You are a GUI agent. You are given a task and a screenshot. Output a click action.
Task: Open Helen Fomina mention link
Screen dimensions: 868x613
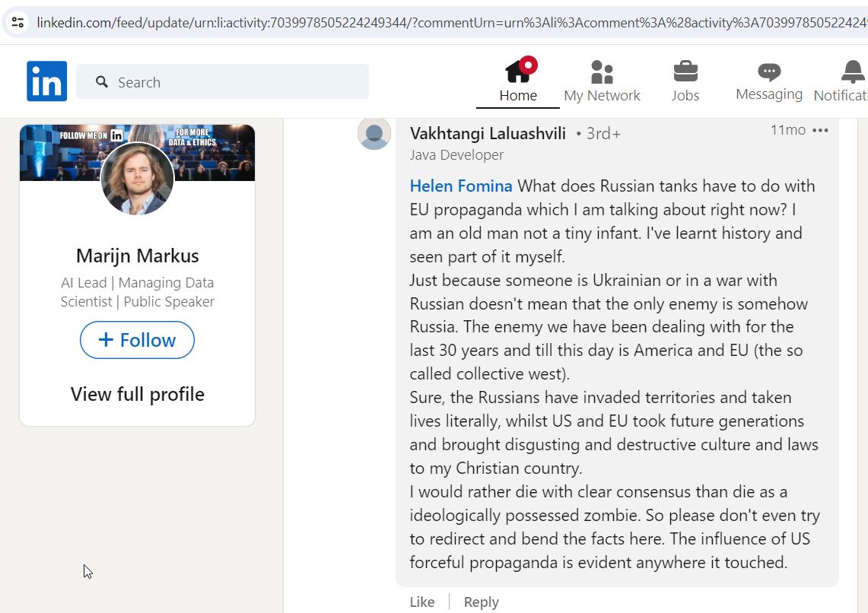point(461,186)
